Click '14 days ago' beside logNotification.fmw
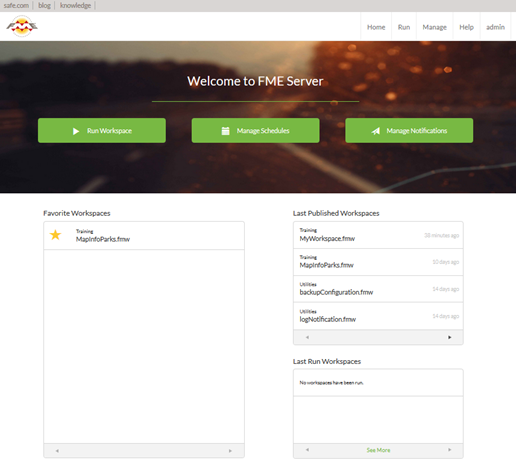This screenshot has height=466, width=516. pos(446,316)
